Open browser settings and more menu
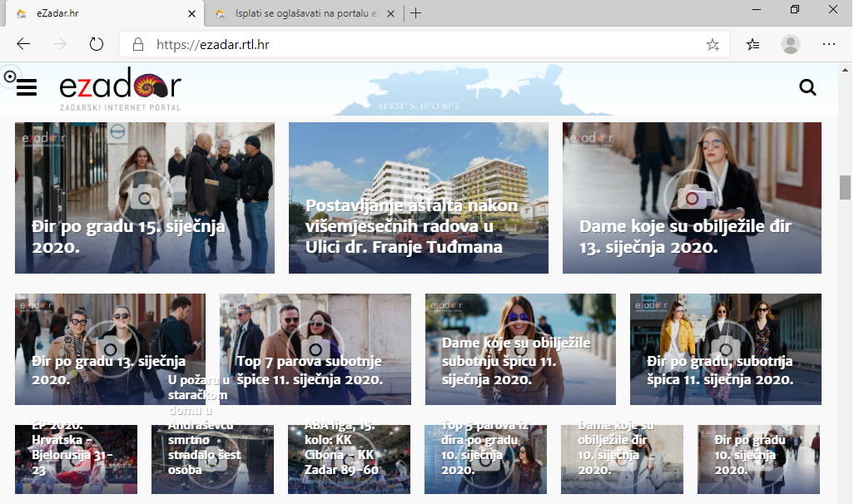Image resolution: width=854 pixels, height=504 pixels. [829, 45]
